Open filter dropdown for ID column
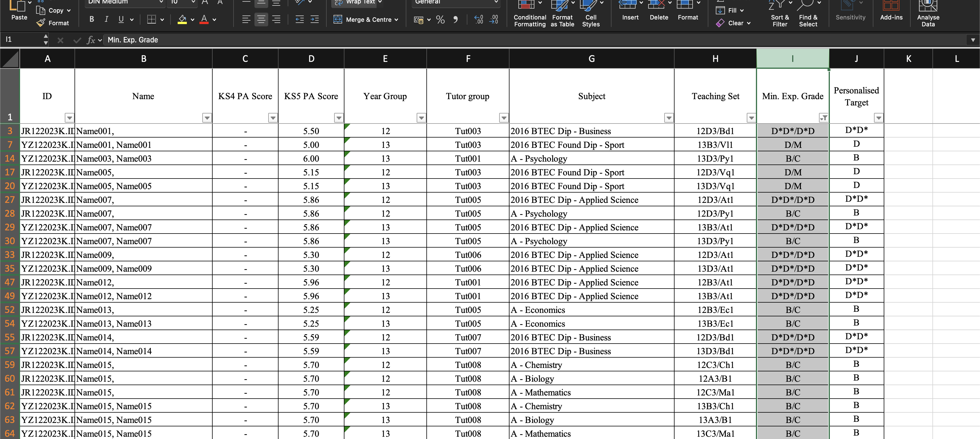 pos(69,118)
